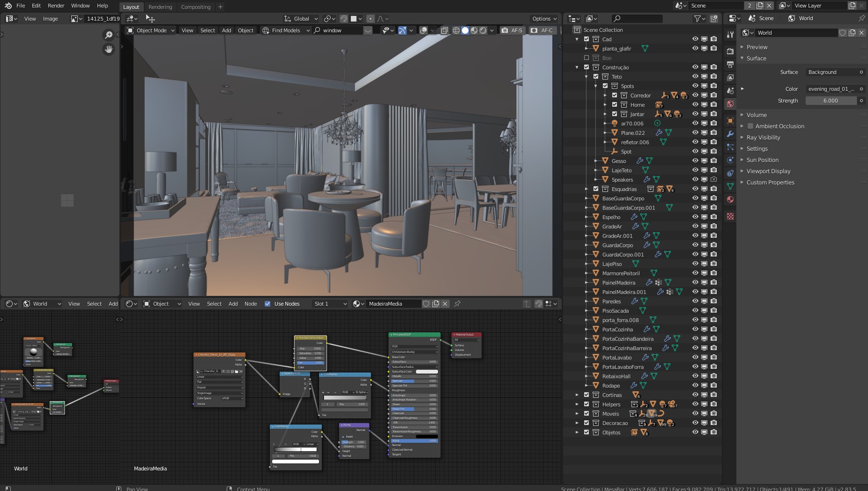Image resolution: width=868 pixels, height=491 pixels.
Task: Click the pan hand tool in image editor
Action: click(x=109, y=49)
